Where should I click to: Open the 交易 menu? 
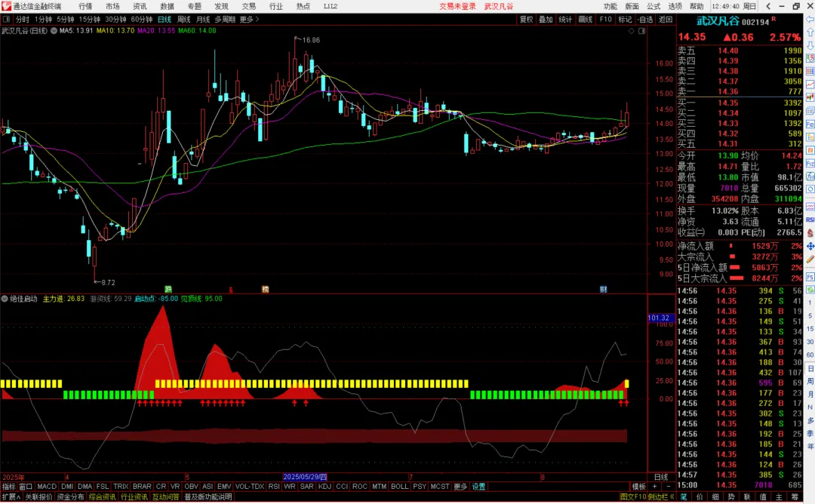point(248,6)
